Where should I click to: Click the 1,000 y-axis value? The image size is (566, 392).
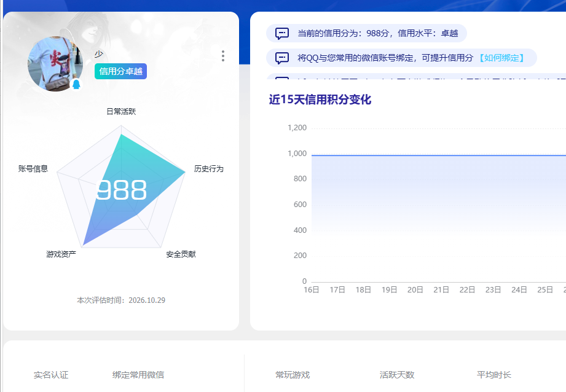tap(297, 154)
